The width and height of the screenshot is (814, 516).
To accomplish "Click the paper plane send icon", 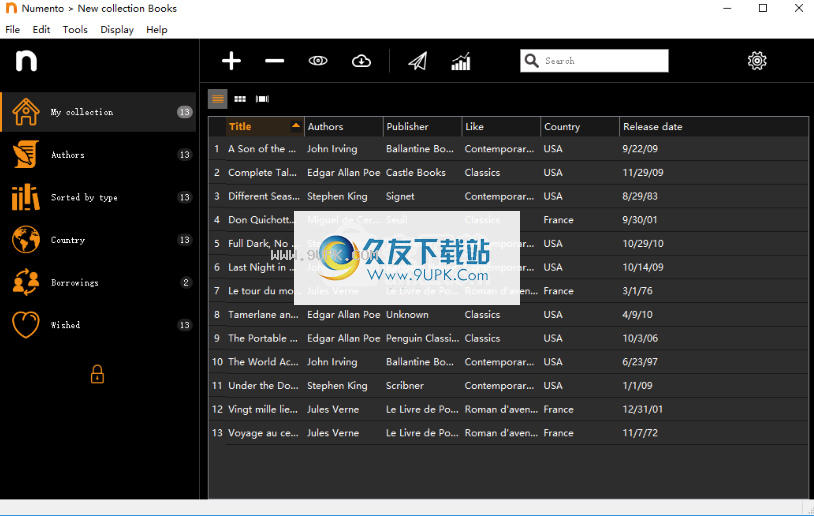I will [x=417, y=61].
